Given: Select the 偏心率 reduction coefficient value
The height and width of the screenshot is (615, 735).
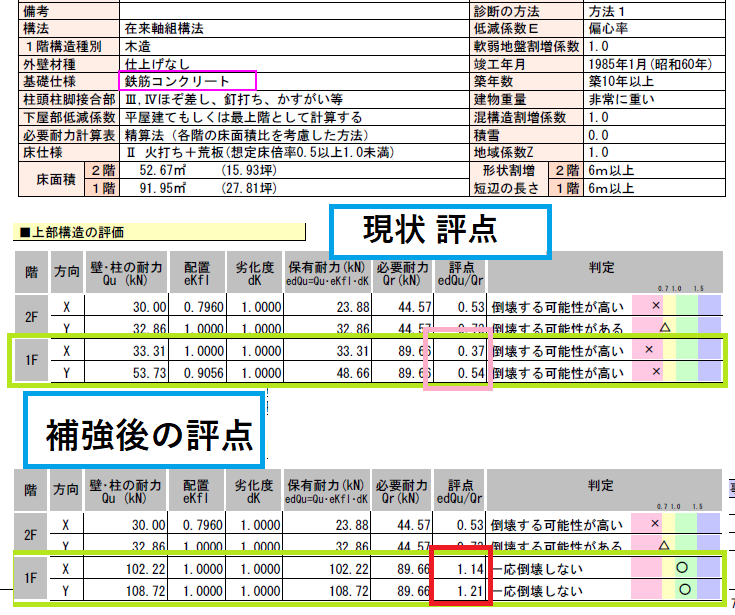Looking at the screenshot, I should tap(610, 29).
